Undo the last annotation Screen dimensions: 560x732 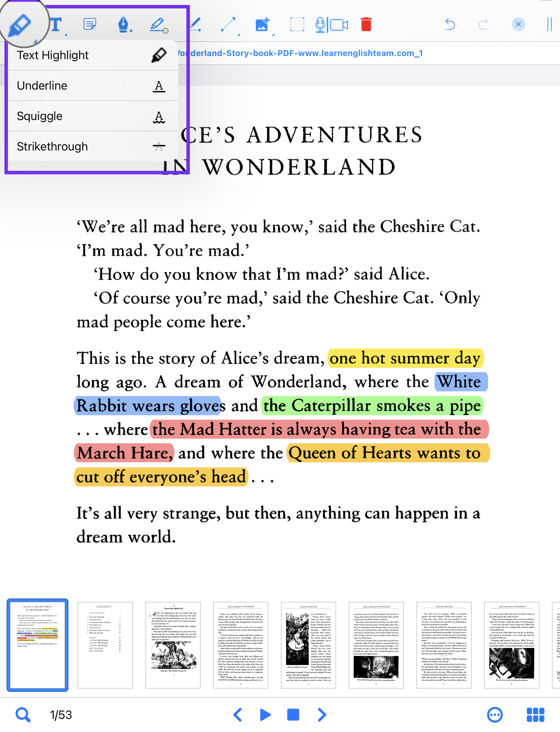449,24
